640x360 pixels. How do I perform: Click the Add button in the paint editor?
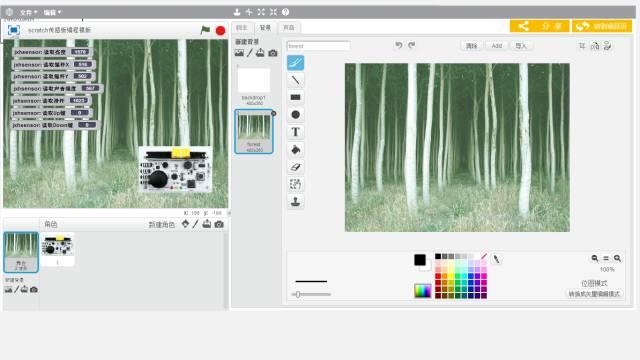497,46
